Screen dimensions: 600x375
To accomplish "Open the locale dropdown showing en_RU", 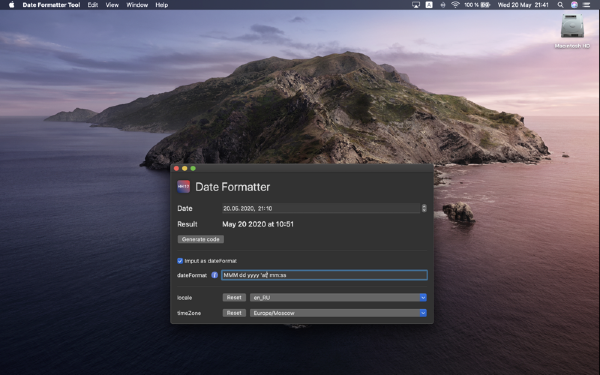I will tap(338, 297).
